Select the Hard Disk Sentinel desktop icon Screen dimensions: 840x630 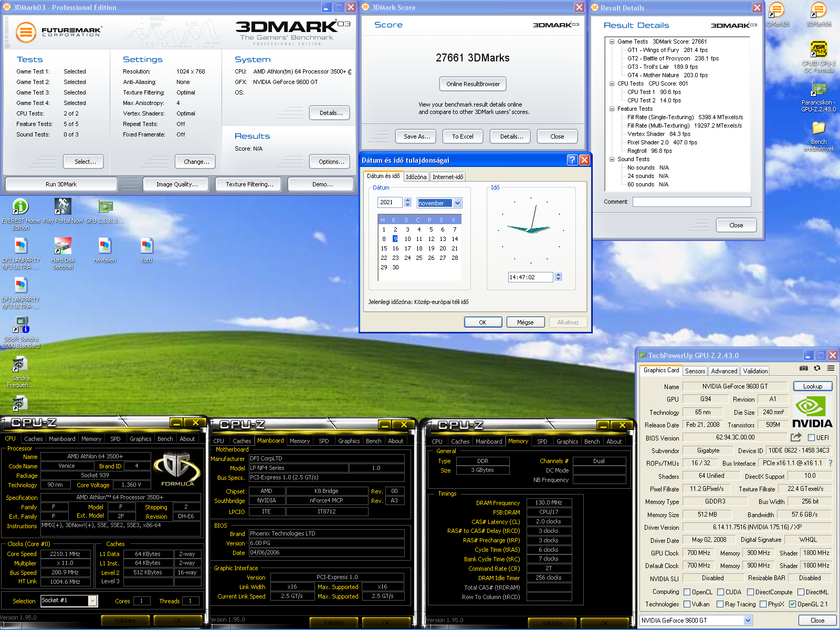coord(63,254)
